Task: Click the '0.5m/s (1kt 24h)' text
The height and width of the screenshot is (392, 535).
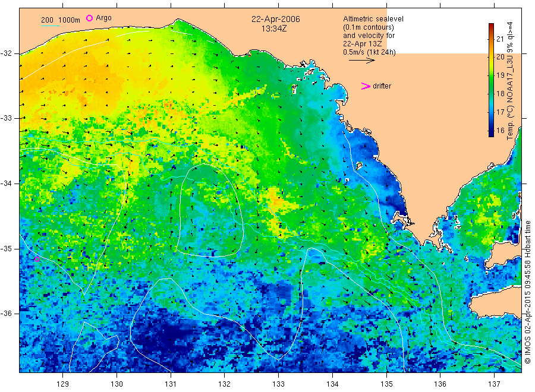Action: [x=369, y=52]
